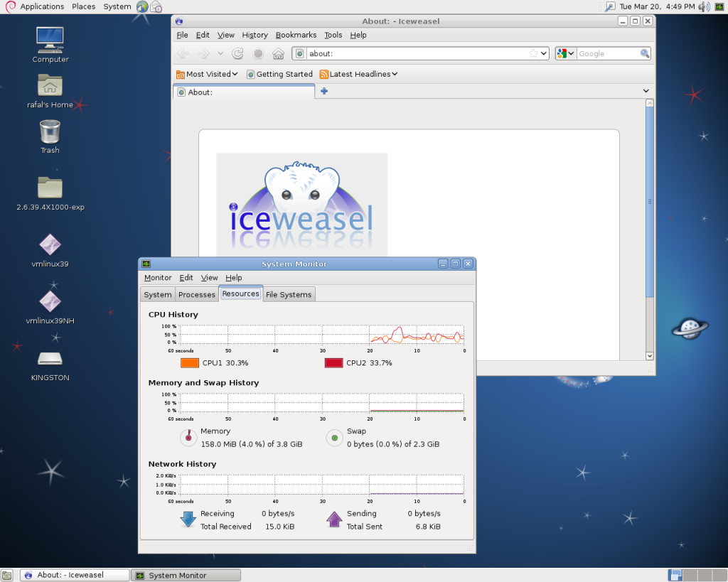
Task: Click the mail launcher in the top panel
Action: coord(156,6)
